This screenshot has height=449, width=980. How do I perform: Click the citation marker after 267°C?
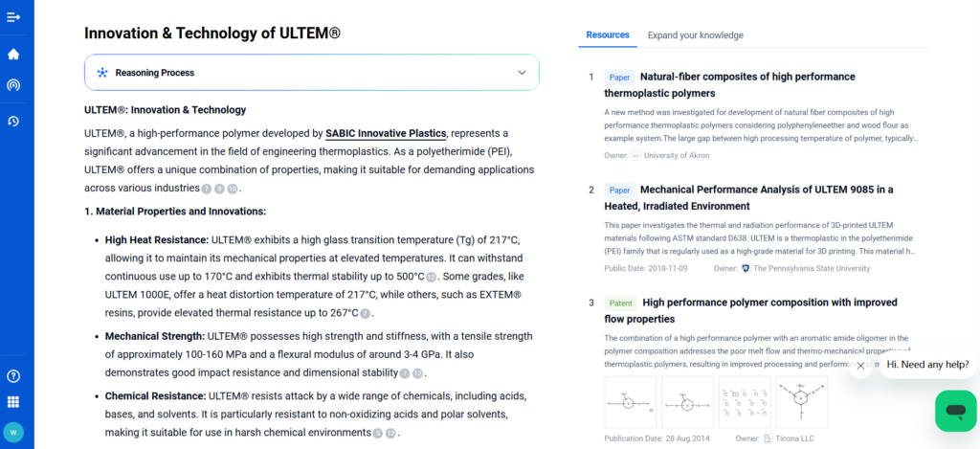point(365,313)
